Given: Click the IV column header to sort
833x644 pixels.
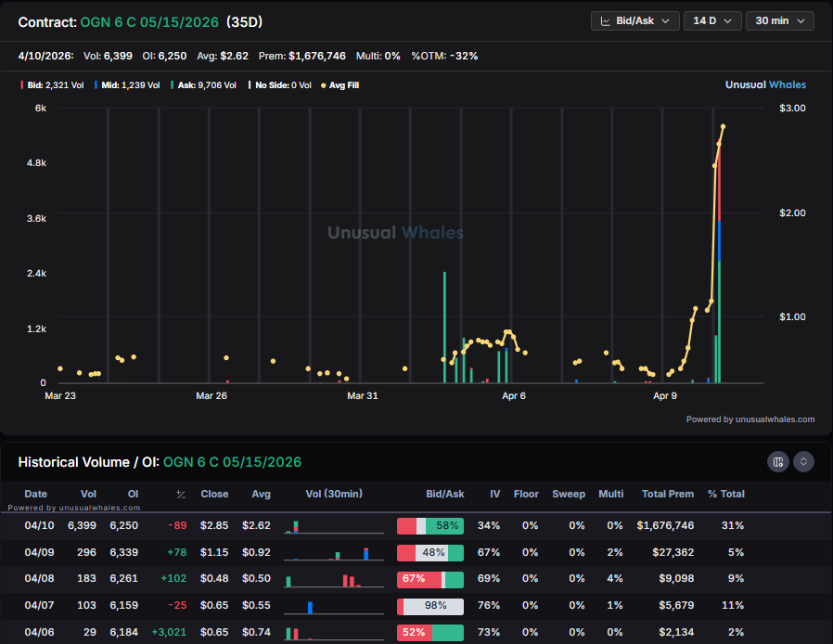Looking at the screenshot, I should tap(494, 494).
